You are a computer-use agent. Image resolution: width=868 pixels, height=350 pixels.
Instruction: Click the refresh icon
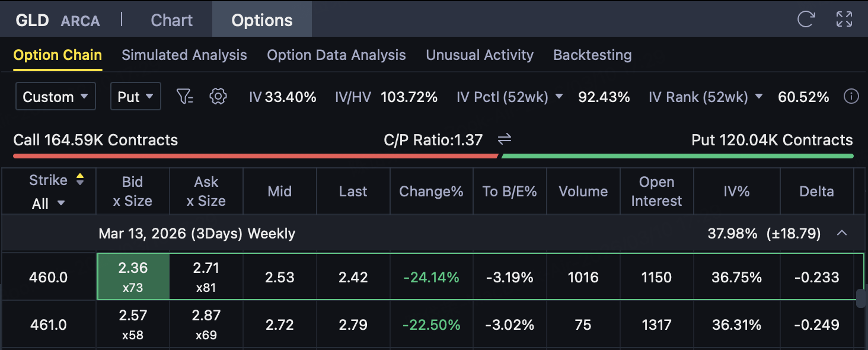point(806,20)
